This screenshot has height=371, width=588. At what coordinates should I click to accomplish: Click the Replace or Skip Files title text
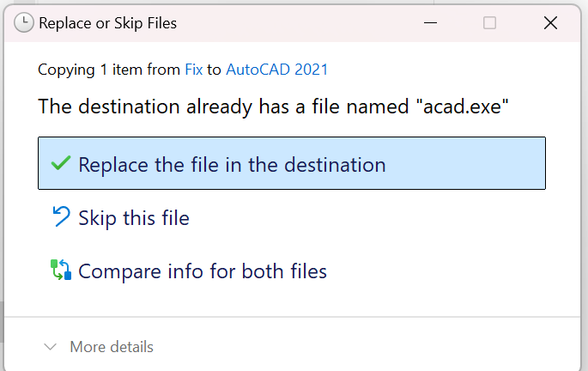coord(108,23)
